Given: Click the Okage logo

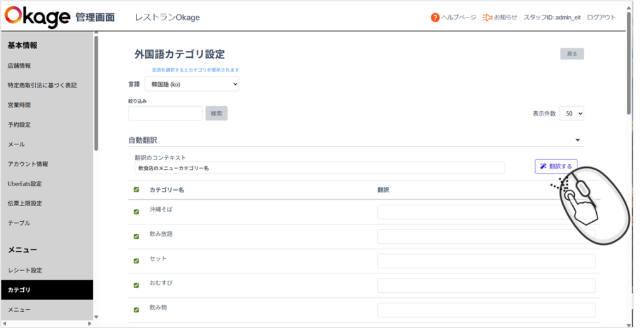Looking at the screenshot, I should [38, 17].
